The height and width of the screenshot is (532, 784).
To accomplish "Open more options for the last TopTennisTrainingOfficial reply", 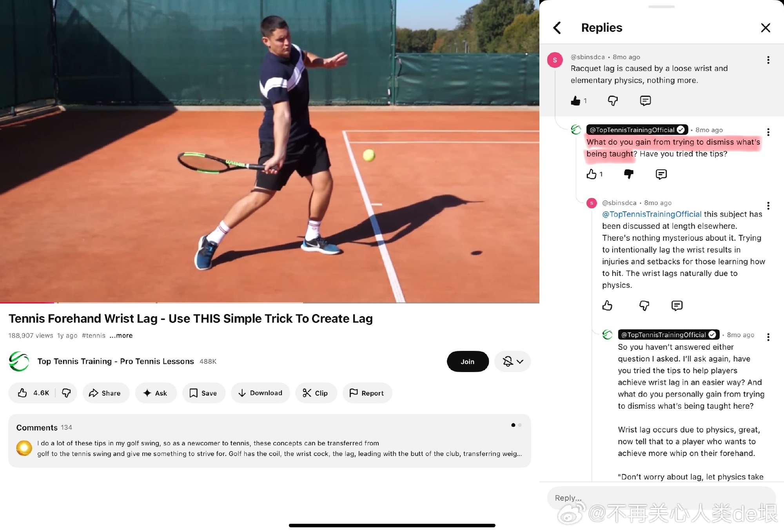I will click(768, 337).
